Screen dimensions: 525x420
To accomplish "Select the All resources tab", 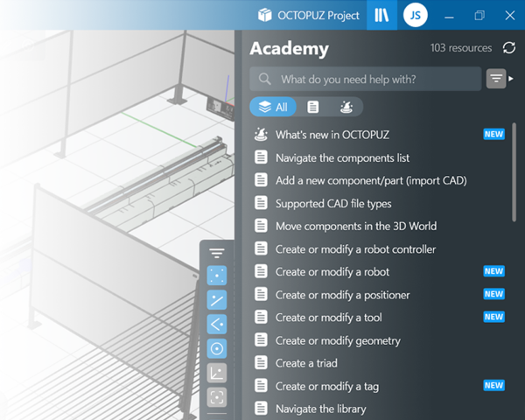I will (273, 107).
